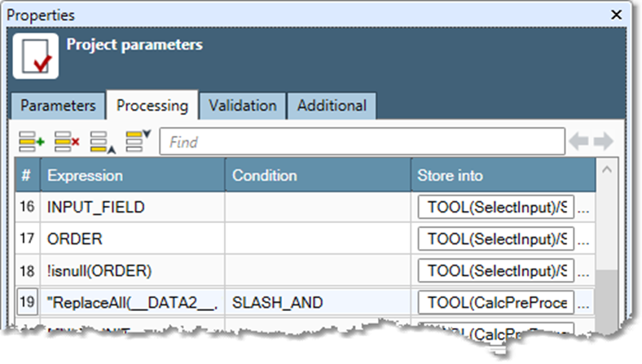The width and height of the screenshot is (642, 364).
Task: Click the add row icon
Action: coord(32,142)
